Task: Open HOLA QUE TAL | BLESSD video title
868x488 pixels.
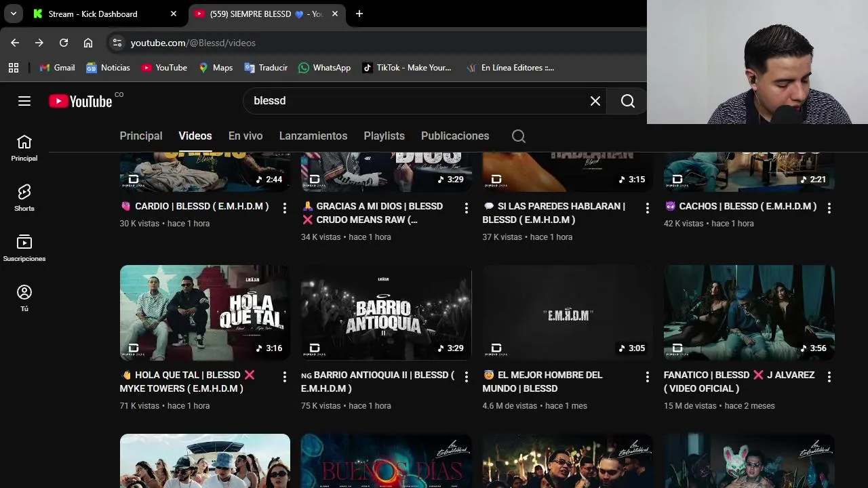Action: pyautogui.click(x=188, y=382)
